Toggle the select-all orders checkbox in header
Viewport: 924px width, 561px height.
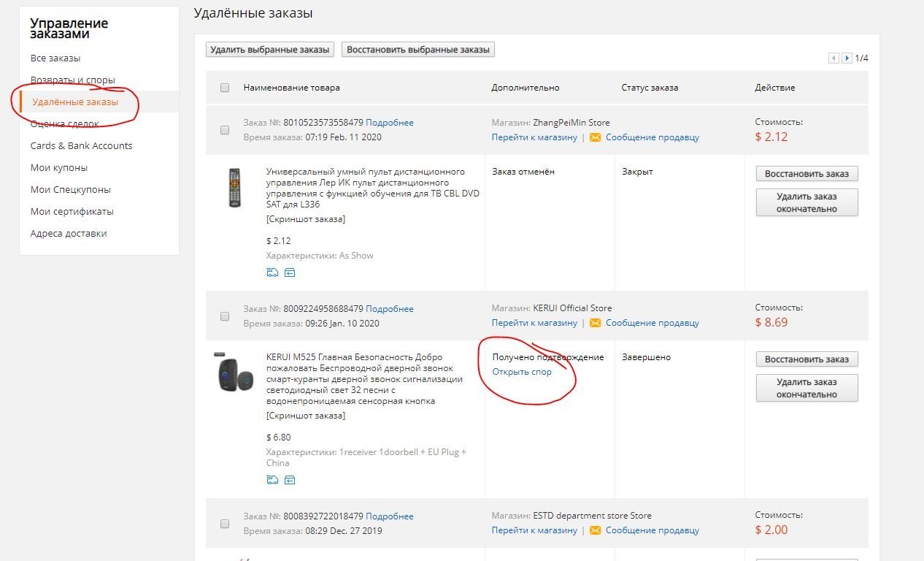(225, 88)
